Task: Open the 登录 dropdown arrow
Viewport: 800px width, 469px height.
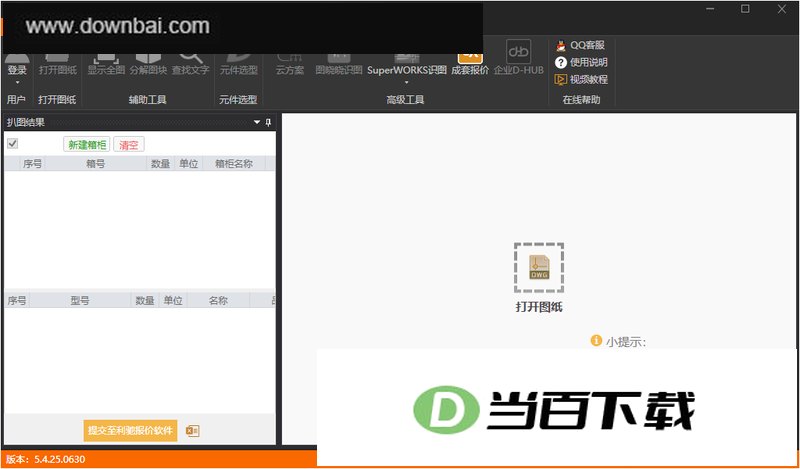Action: click(17, 83)
